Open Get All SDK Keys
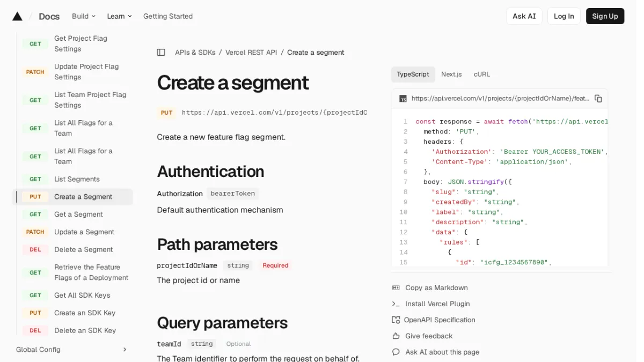 point(72,295)
